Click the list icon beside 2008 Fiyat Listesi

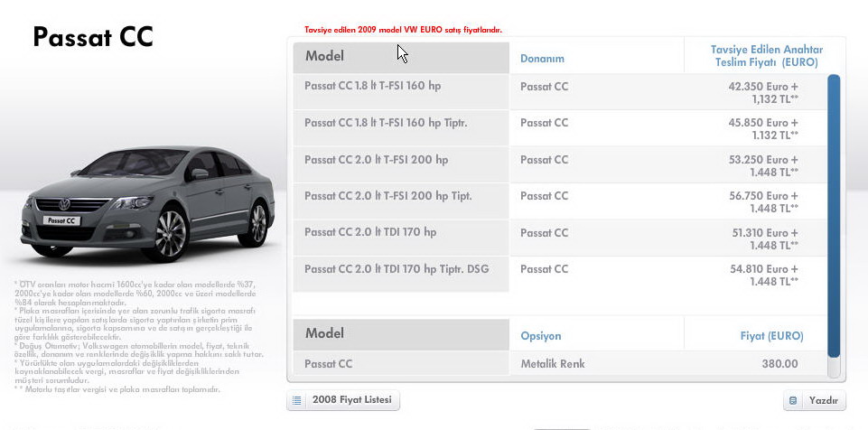coord(297,400)
